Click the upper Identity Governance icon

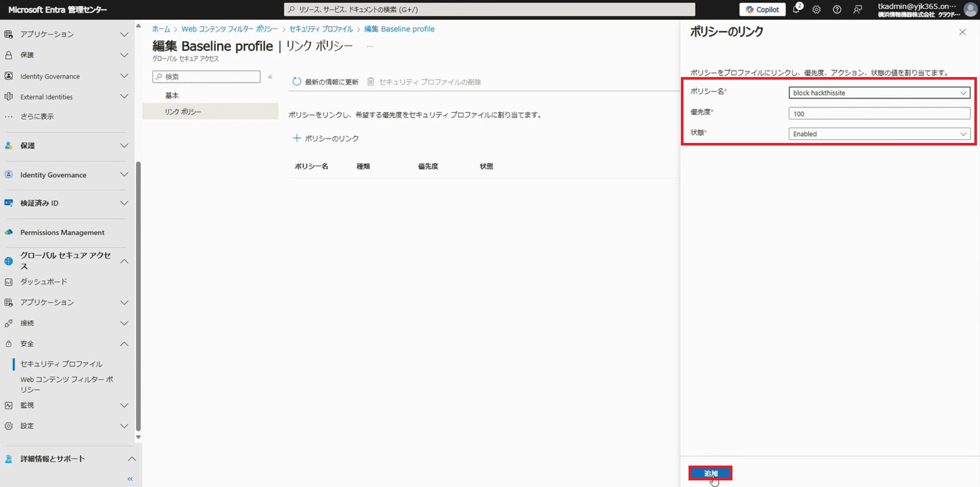click(9, 76)
